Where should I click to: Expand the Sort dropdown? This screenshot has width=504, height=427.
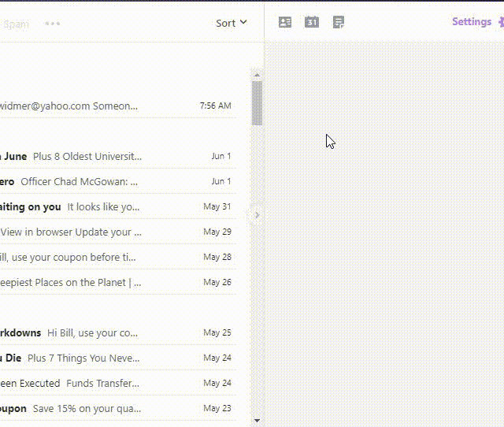point(231,23)
